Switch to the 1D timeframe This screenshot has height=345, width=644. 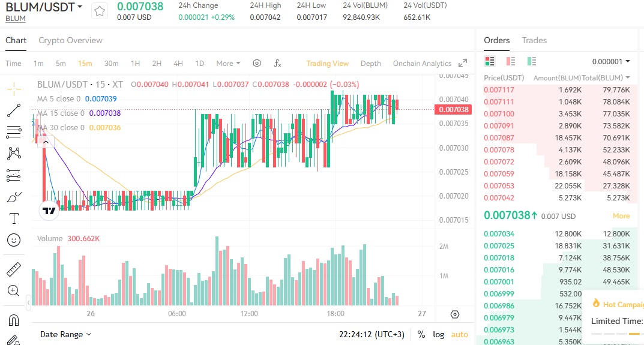pyautogui.click(x=200, y=63)
